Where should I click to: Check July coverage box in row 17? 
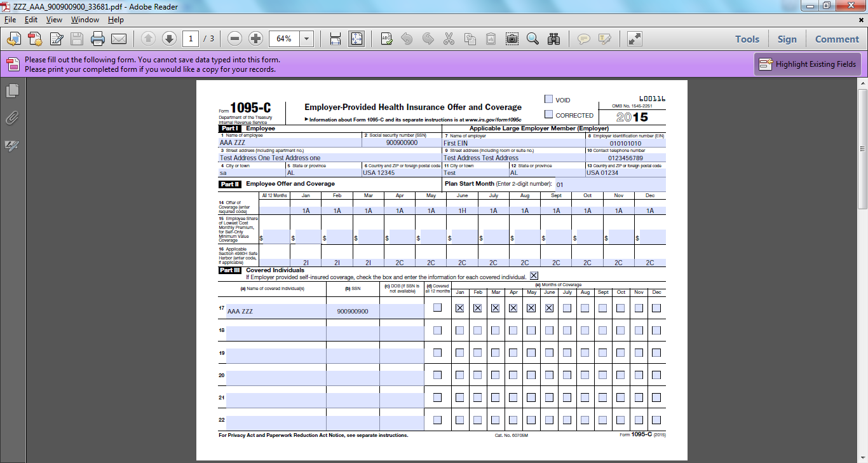coord(567,308)
